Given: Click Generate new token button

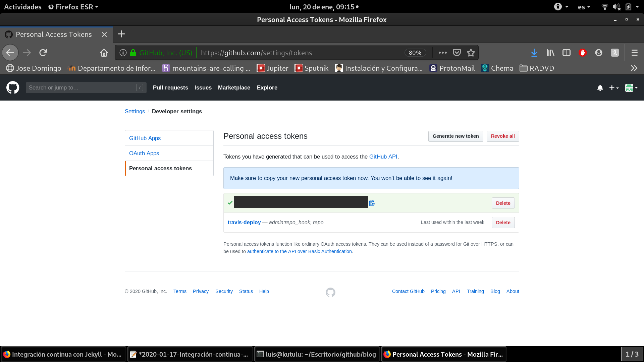Looking at the screenshot, I should click(x=455, y=136).
